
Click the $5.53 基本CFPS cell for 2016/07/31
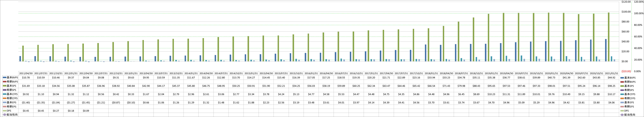(341, 94)
